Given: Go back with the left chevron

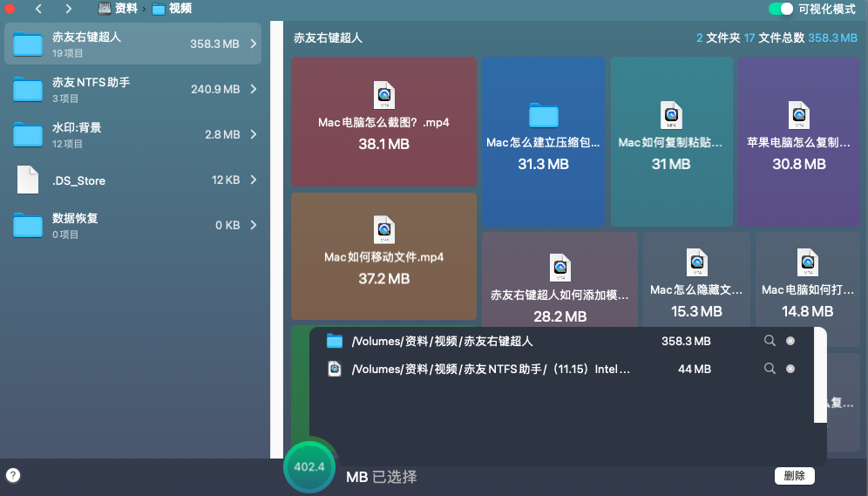Looking at the screenshot, I should pos(38,9).
